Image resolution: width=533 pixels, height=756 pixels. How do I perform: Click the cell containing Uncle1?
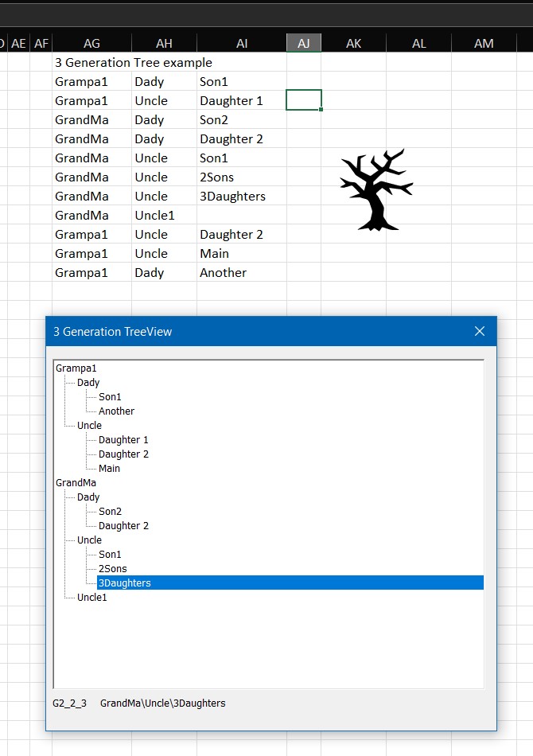[x=154, y=216]
